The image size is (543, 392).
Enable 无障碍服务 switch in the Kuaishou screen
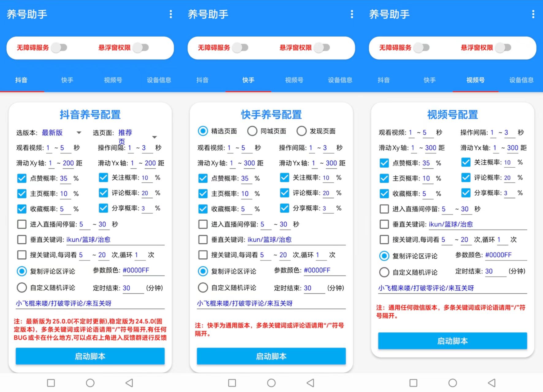pos(240,48)
